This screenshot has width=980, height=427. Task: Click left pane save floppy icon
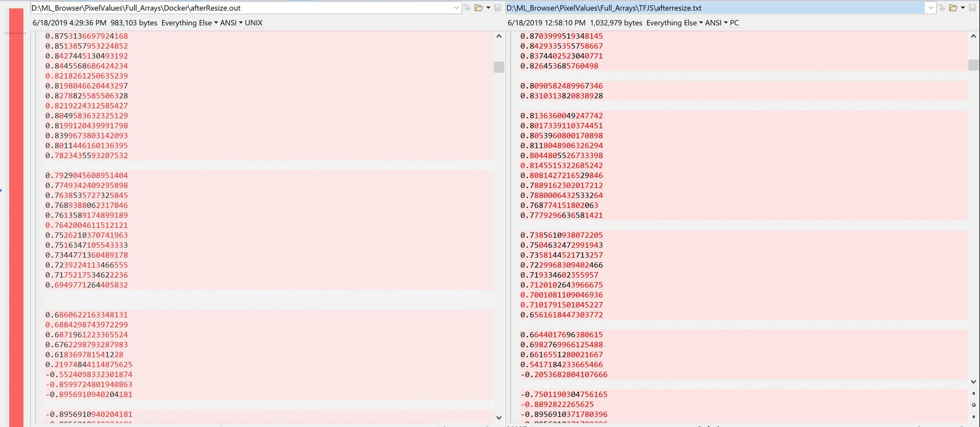(x=497, y=8)
